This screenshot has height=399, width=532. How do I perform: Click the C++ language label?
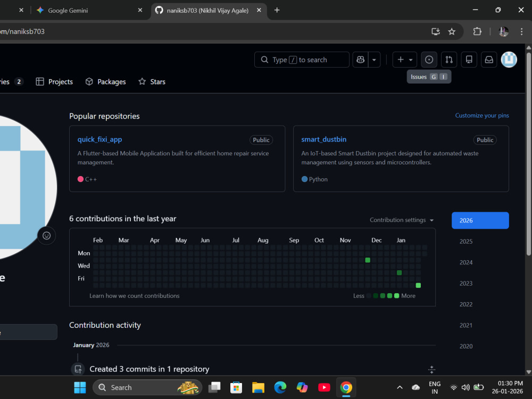pyautogui.click(x=91, y=179)
